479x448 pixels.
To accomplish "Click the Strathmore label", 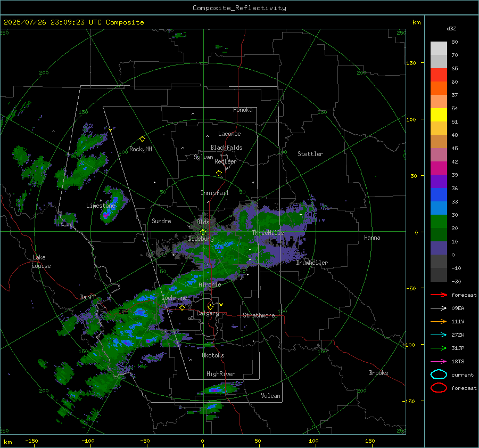I will tap(259, 315).
